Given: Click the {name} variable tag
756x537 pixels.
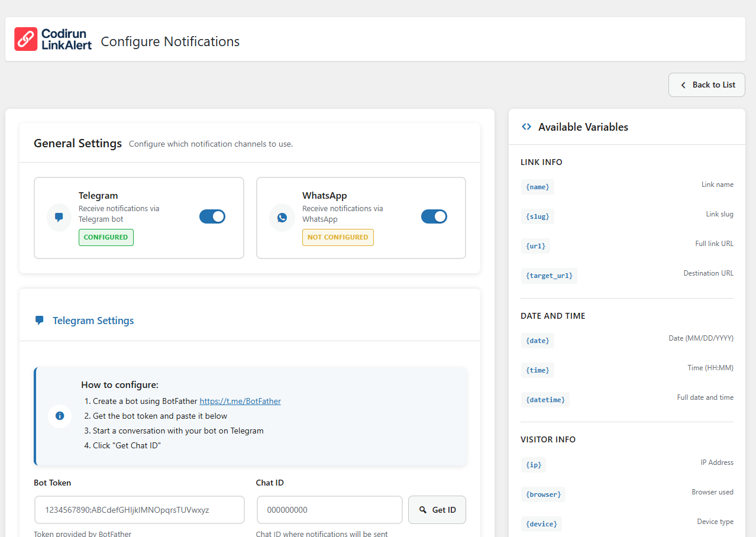Looking at the screenshot, I should click(x=537, y=187).
